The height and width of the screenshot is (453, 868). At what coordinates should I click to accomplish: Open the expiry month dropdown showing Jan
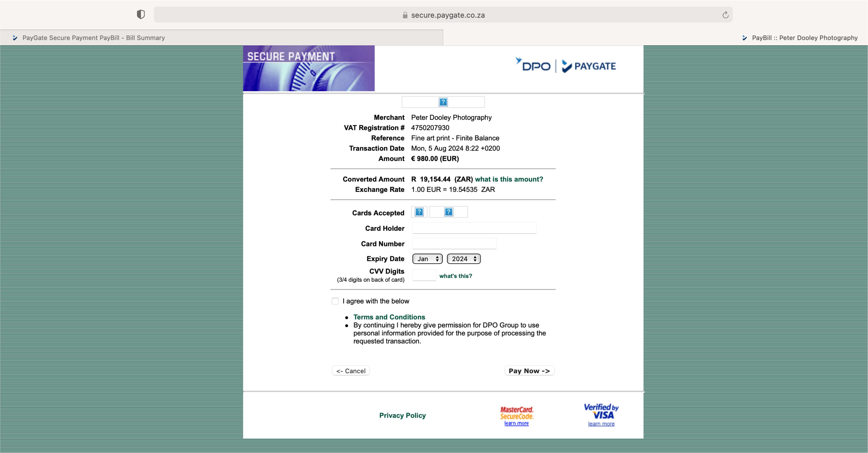coord(427,259)
